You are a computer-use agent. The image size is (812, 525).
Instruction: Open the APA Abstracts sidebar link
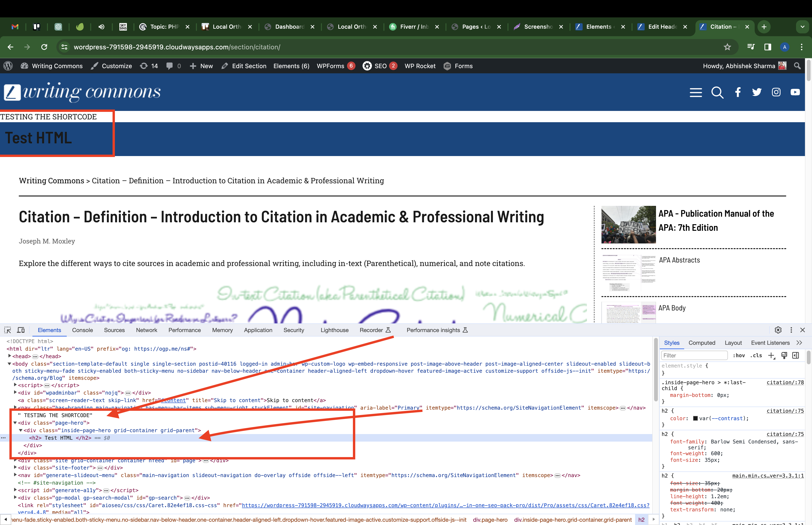[x=679, y=260]
